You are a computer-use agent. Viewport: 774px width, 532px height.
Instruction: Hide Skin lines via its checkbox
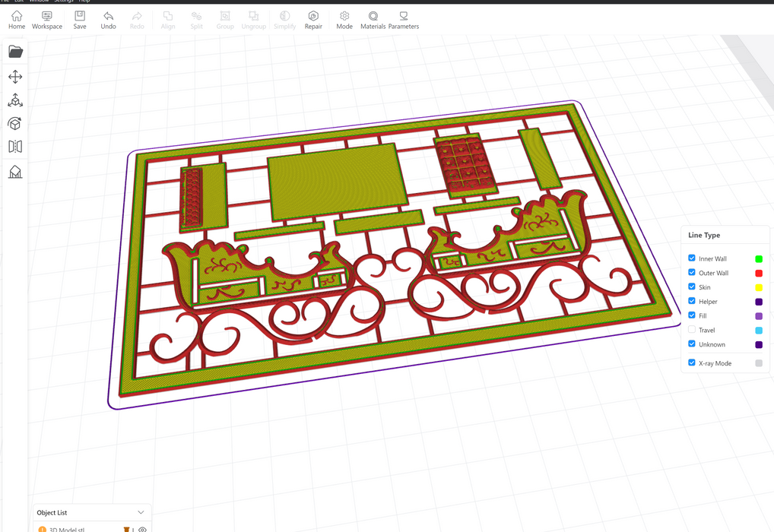tap(692, 287)
